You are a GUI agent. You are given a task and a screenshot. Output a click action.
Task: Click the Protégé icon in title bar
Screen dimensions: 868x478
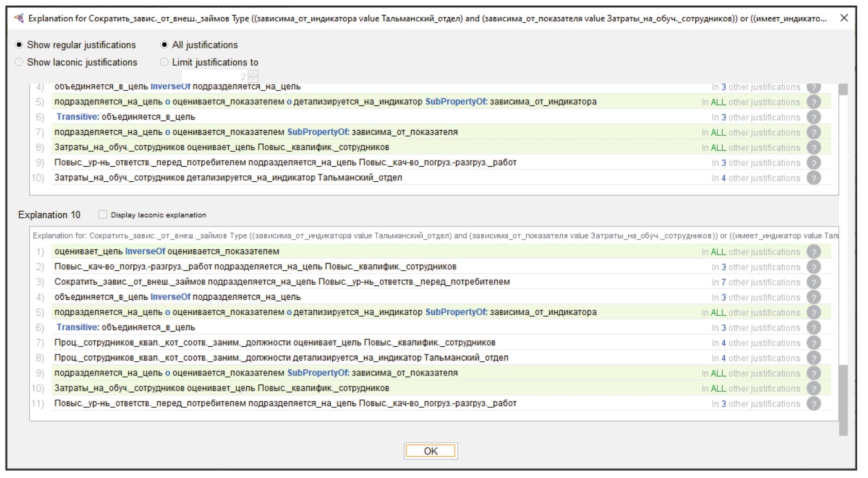[x=19, y=18]
